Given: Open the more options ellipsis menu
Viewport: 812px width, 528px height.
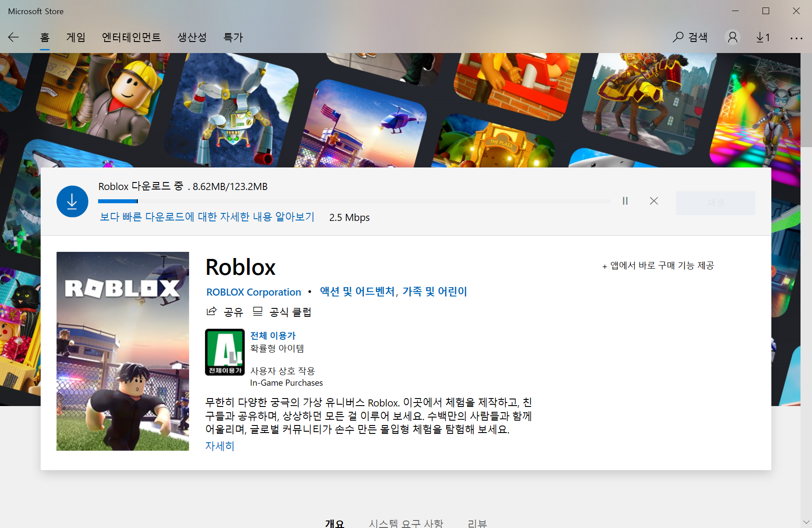Looking at the screenshot, I should pyautogui.click(x=796, y=38).
